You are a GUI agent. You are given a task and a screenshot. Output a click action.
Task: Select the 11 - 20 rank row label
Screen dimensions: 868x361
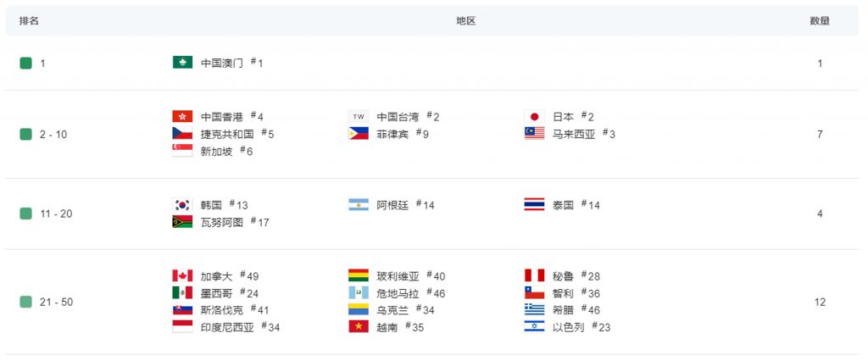57,214
